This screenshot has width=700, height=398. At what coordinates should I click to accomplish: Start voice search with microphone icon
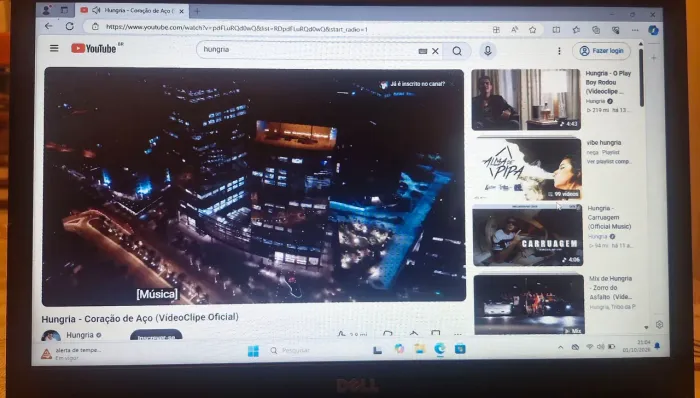pos(488,51)
